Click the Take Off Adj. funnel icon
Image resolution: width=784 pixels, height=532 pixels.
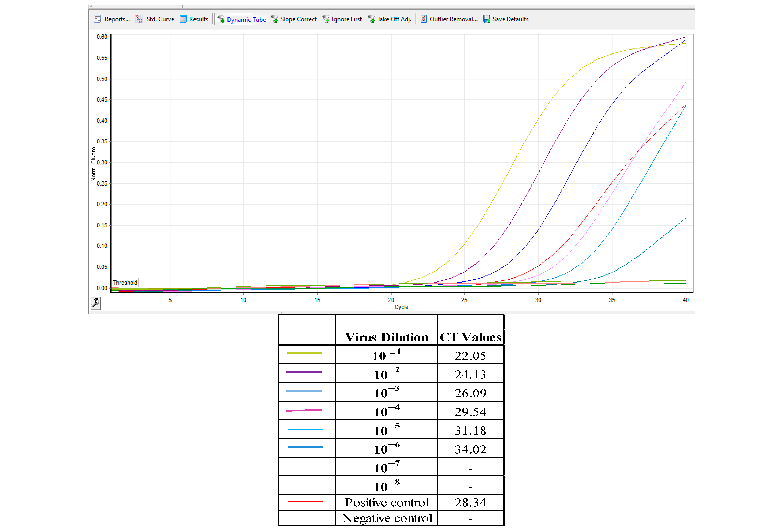click(x=371, y=19)
